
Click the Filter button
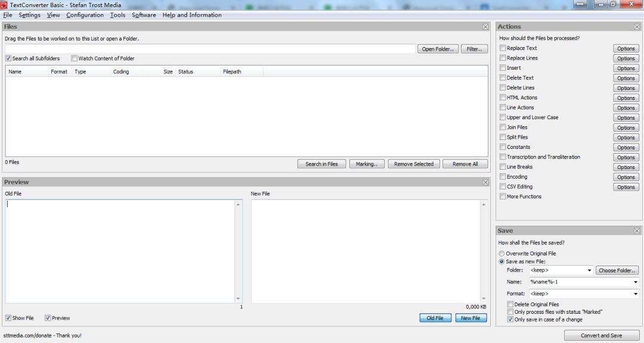pyautogui.click(x=475, y=49)
